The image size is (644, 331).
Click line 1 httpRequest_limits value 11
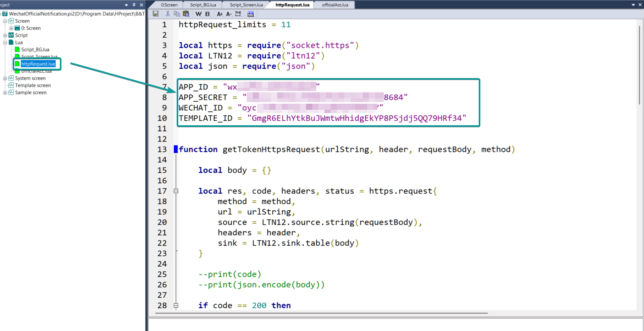pos(286,25)
